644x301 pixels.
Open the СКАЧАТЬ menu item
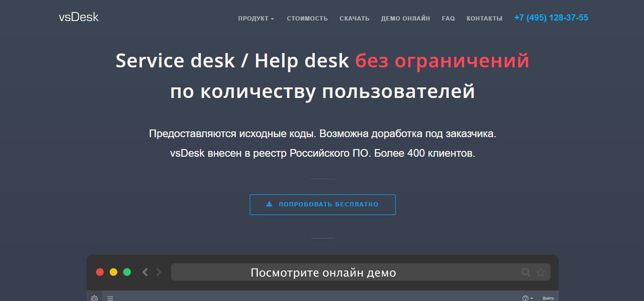(x=355, y=19)
